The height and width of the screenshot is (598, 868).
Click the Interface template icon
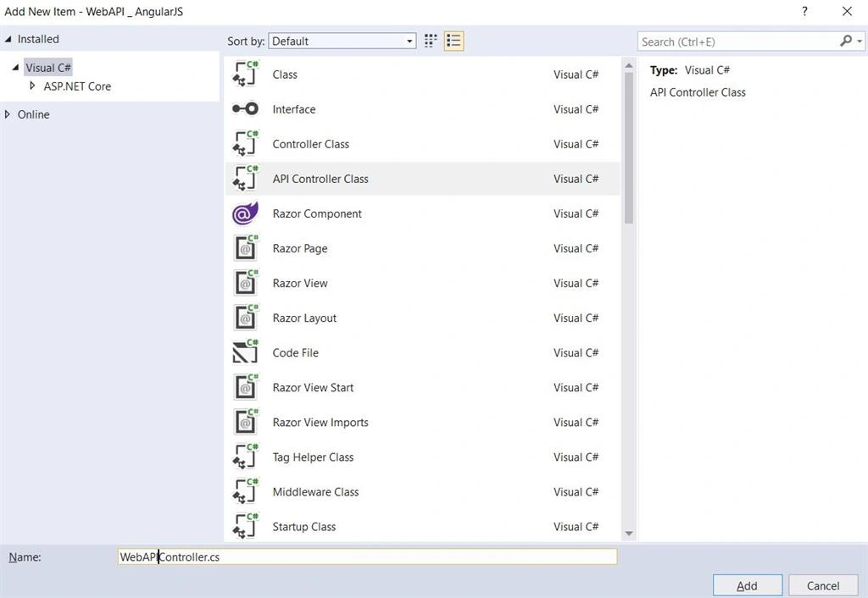[x=245, y=109]
